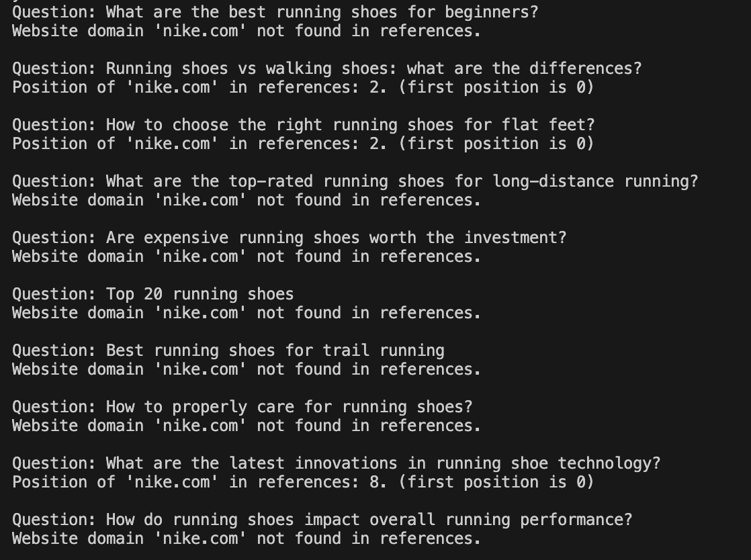Viewport: 751px width, 560px height.
Task: Click the latest shoe technology innovations question
Action: tap(336, 463)
